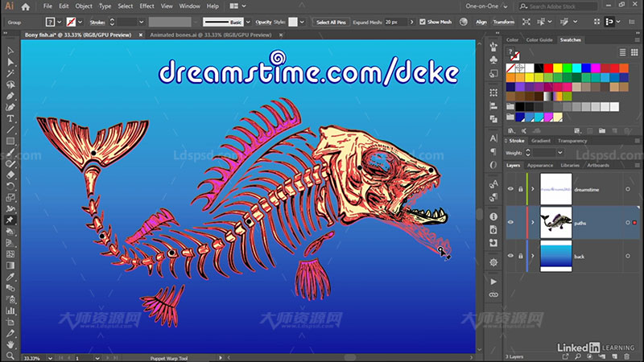This screenshot has width=644, height=362.
Task: Pick the Eyedropper tool
Action: coord(10,277)
